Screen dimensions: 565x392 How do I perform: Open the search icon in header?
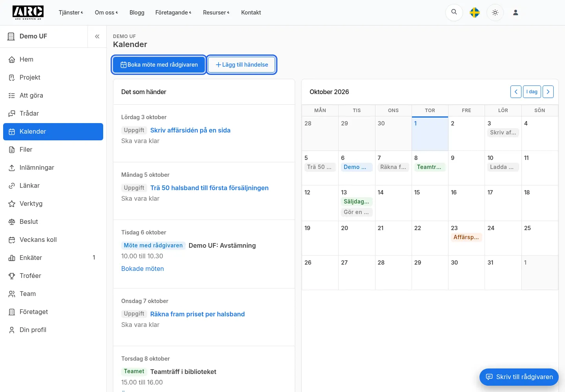point(454,13)
